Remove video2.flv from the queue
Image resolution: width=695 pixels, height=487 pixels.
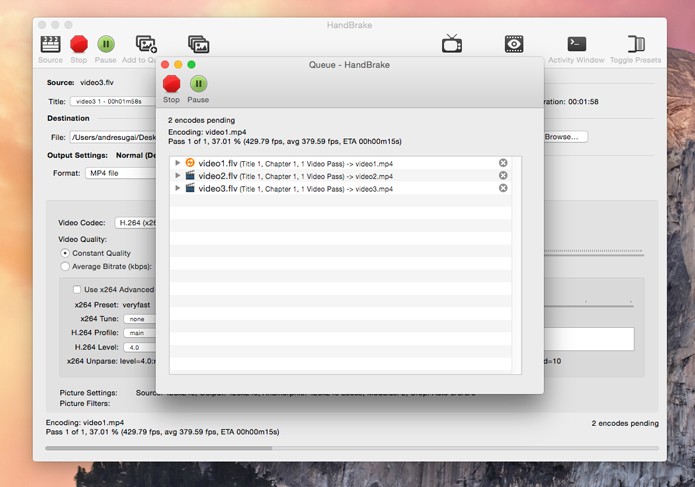point(503,175)
